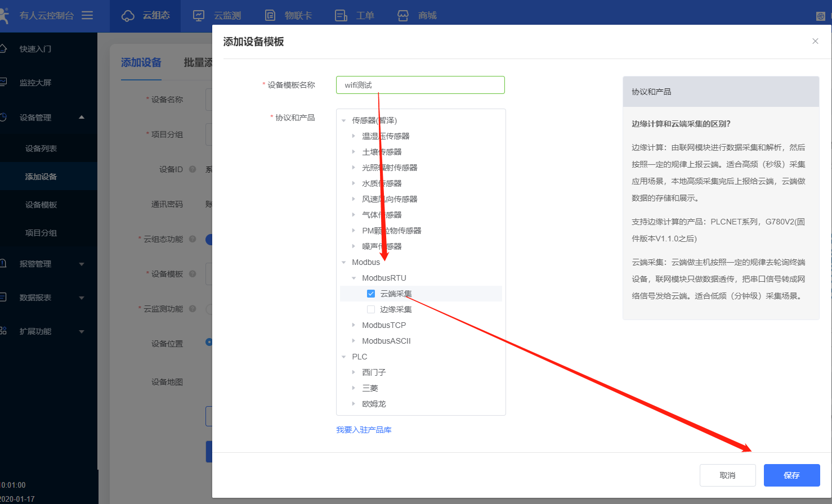Click the 物联卡 SIM card icon

pyautogui.click(x=270, y=16)
